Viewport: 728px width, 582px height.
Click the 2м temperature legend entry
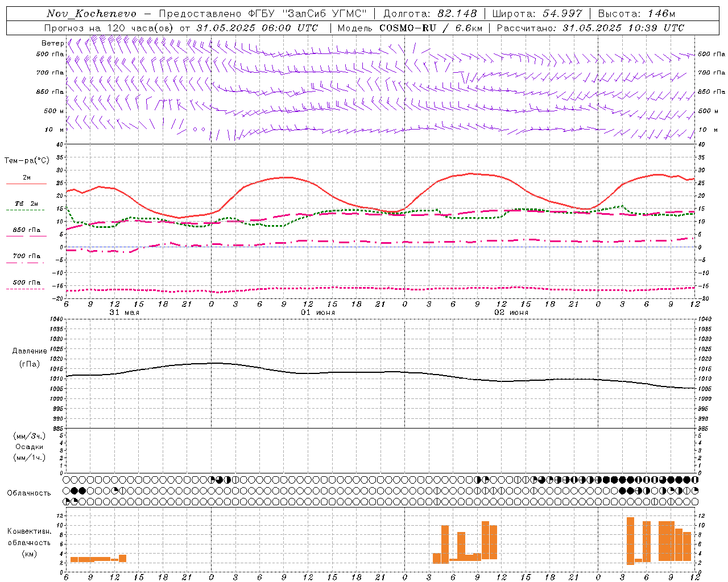(27, 178)
